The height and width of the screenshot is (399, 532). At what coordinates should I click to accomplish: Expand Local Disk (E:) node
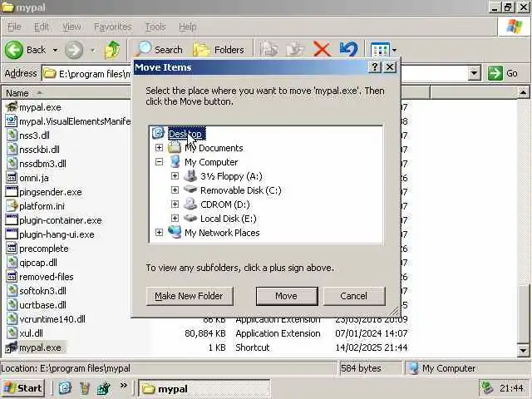coord(175,218)
